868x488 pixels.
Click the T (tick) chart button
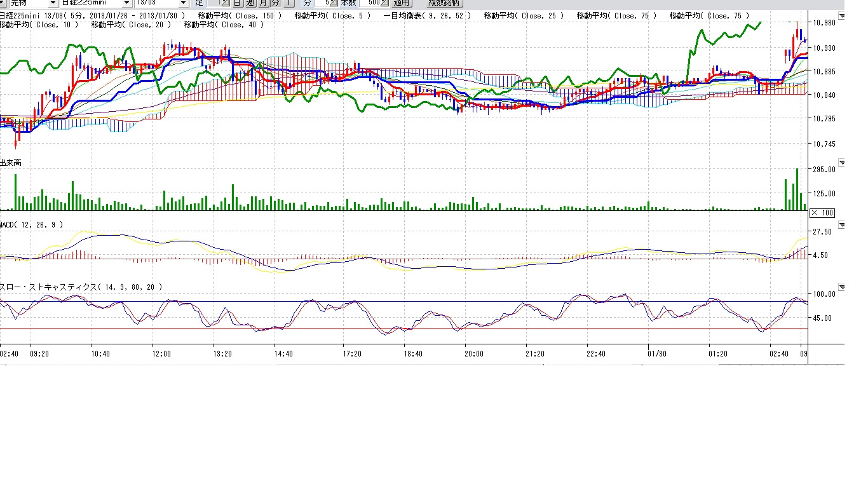pos(289,3)
